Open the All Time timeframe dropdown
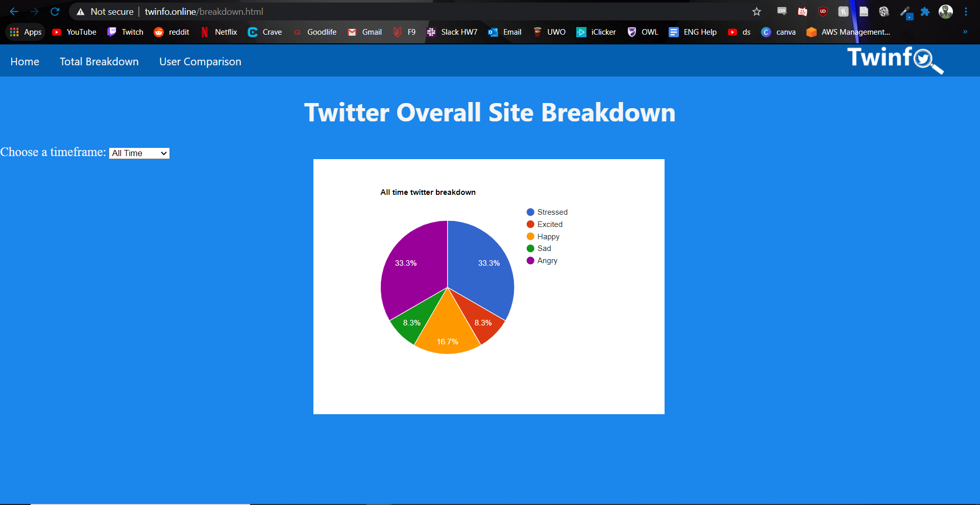 tap(139, 153)
